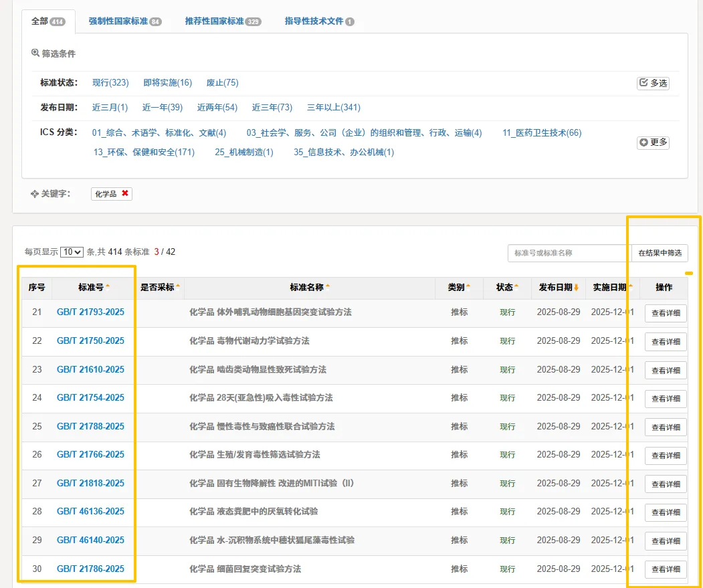The height and width of the screenshot is (588, 703).
Task: Select ICS category 03_社会学、服务
Action: pos(364,132)
